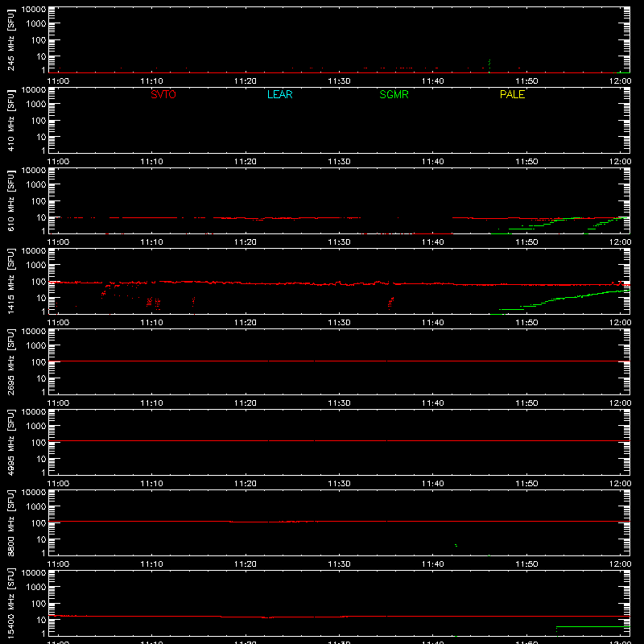Select the 15400 MHz [SFU] axis title
Image resolution: width=644 pixels, height=644 pixels.
(10, 603)
